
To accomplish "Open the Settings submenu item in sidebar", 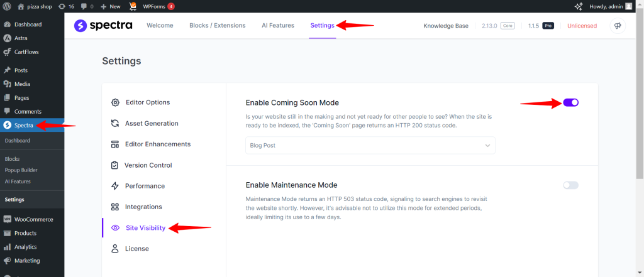I will (14, 200).
